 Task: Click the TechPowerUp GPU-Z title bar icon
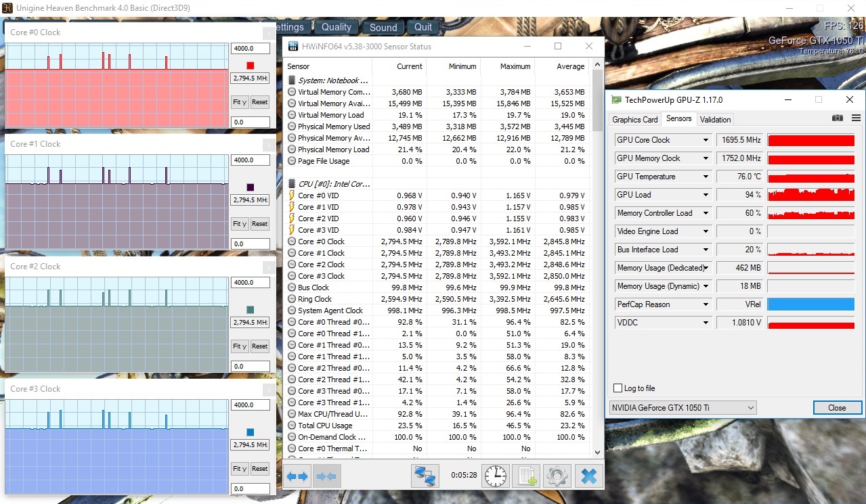point(616,100)
